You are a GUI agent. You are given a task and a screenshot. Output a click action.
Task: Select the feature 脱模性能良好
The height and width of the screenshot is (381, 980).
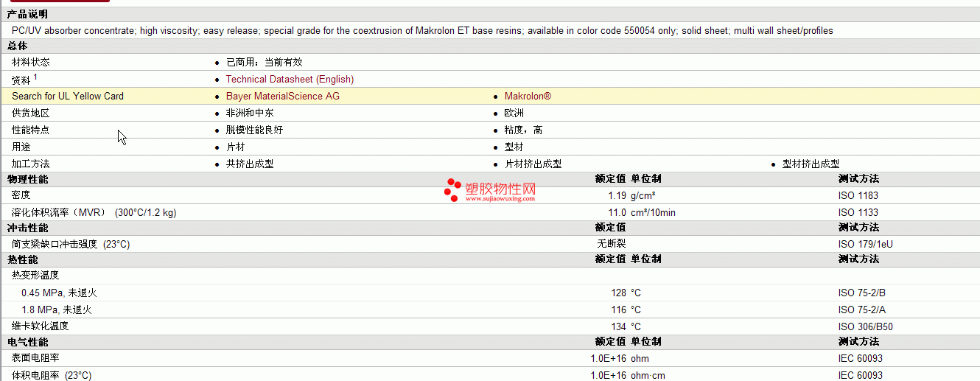tap(254, 130)
